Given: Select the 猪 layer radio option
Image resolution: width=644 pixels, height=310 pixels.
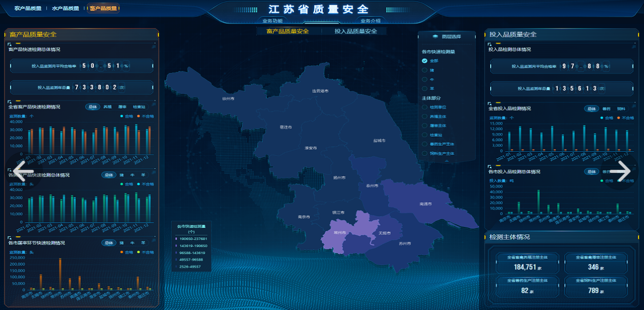Looking at the screenshot, I should click(425, 70).
